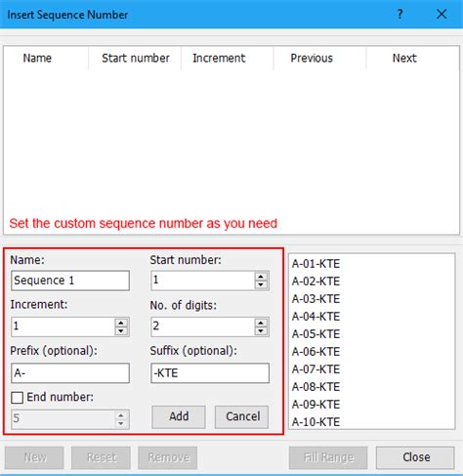Viewport: 463px width, 476px height.
Task: Select preview entry A-07-KTE
Action: [x=316, y=369]
